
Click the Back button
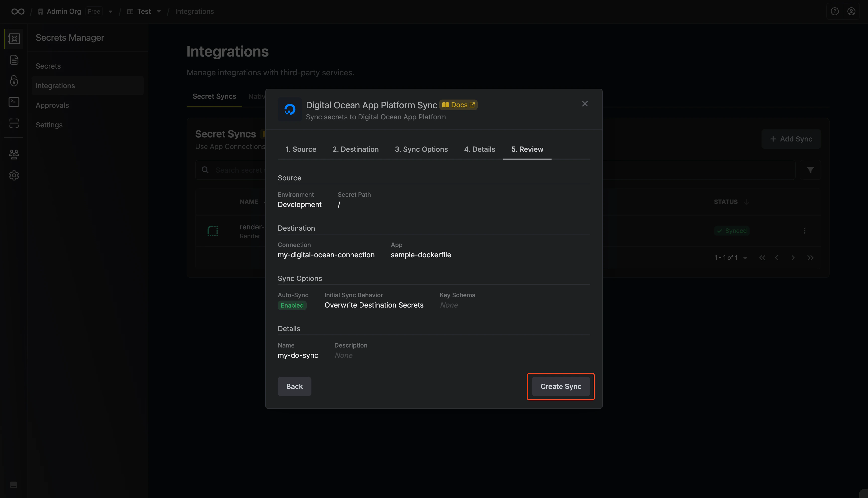tap(294, 386)
